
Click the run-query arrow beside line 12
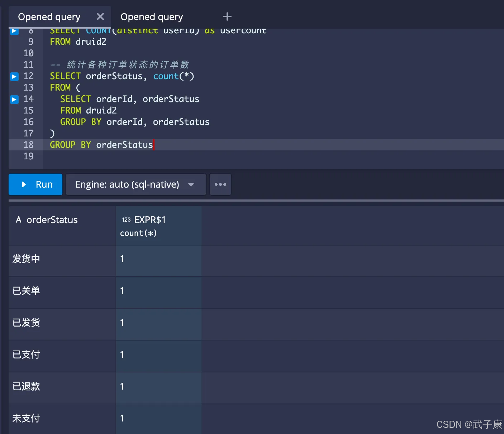click(x=14, y=76)
